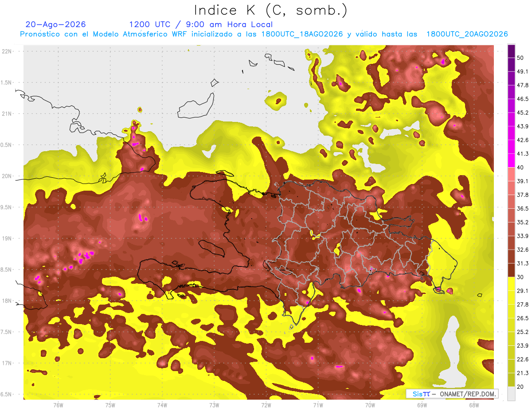Click the "20" value on the color scale
Viewport: 532px width, 411px height.
tap(521, 387)
